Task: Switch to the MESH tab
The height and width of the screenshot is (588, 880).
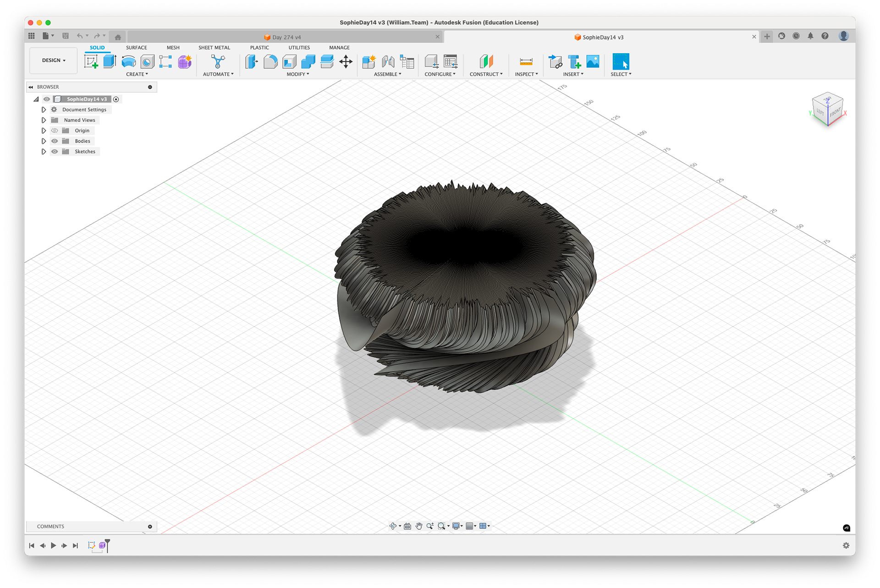Action: (x=173, y=48)
